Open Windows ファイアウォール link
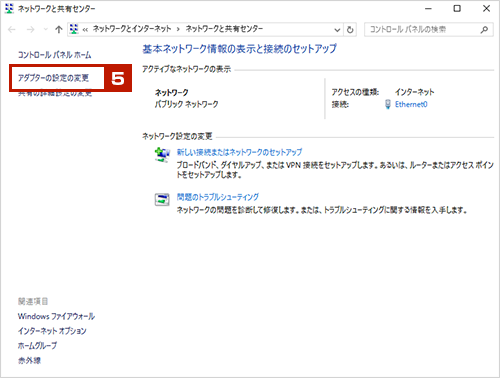500x378 pixels. (x=56, y=316)
